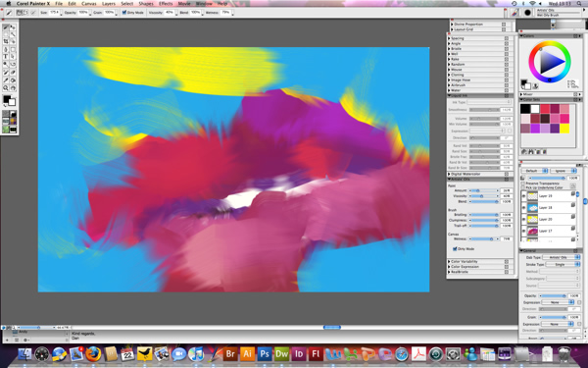Pick the white swatch in Color Sets
Screen dimensions: 588x368
point(535,109)
